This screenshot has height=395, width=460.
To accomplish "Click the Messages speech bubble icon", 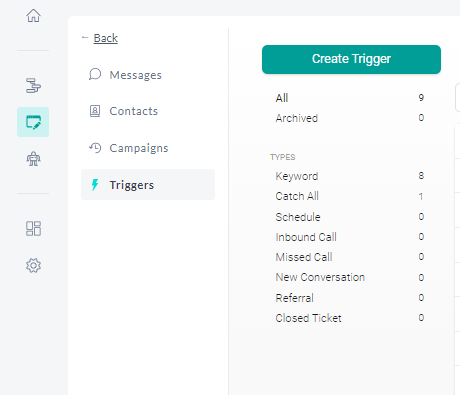I will pos(95,74).
